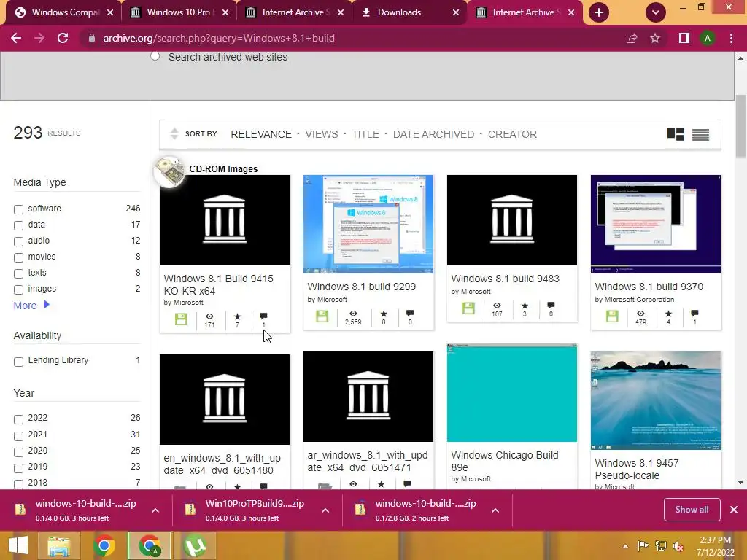Image resolution: width=747 pixels, height=560 pixels.
Task: Open Windows 8.1 build 9370 screenshot thumbnail
Action: click(656, 224)
